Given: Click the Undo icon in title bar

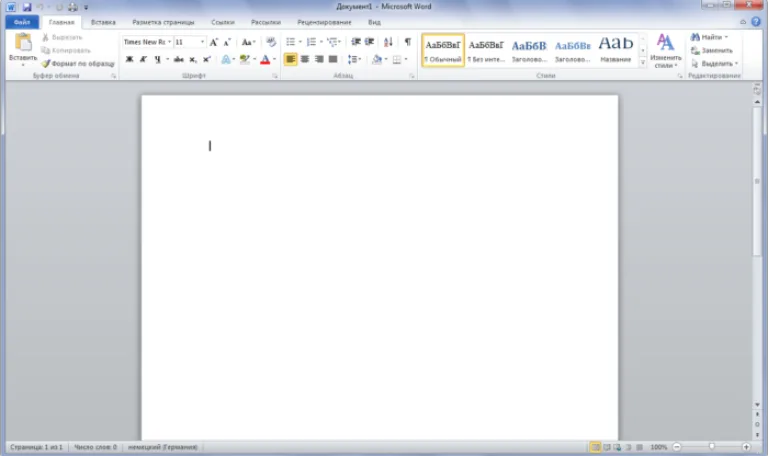Looking at the screenshot, I should click(40, 7).
